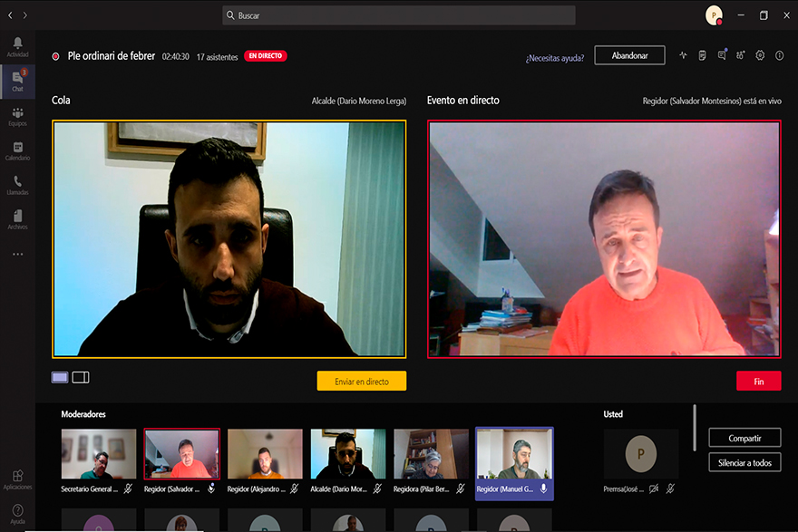Toggle microphone for Regidor (Manuel G...)
Image resolution: width=798 pixels, height=532 pixels.
[544, 488]
